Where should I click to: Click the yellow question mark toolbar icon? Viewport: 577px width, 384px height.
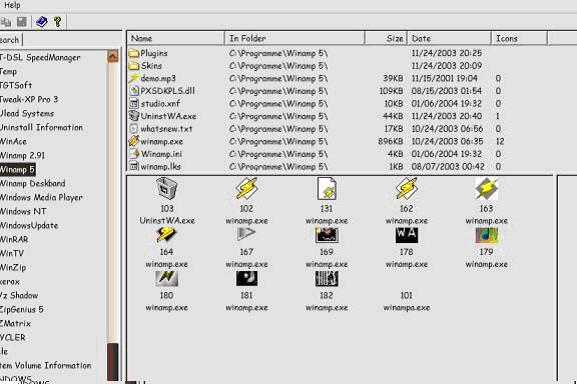pyautogui.click(x=58, y=22)
